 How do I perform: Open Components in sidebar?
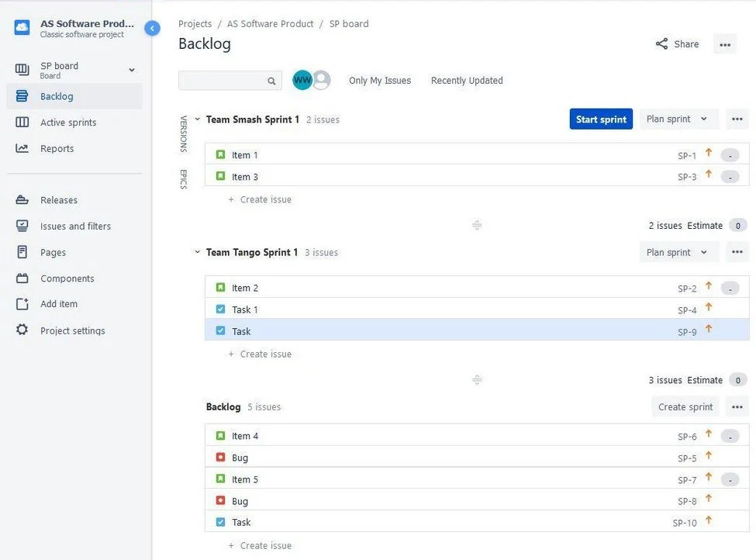tap(67, 278)
